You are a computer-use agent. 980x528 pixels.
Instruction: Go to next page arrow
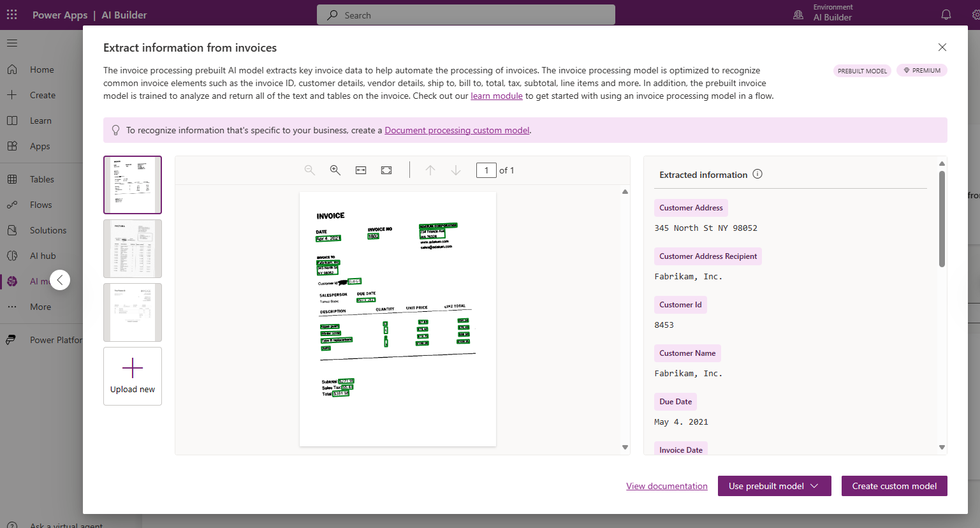tap(456, 170)
